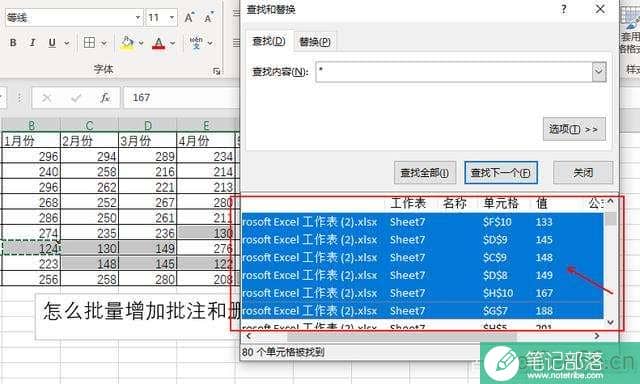Click the dialog help question mark

click(x=564, y=9)
